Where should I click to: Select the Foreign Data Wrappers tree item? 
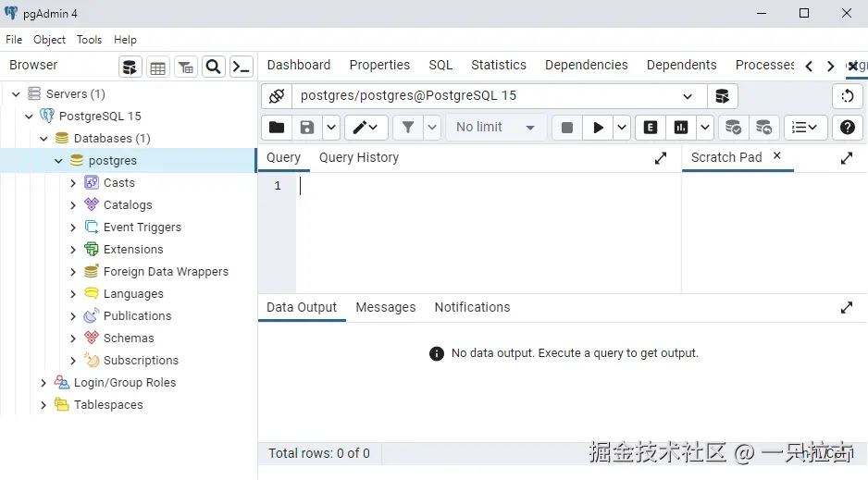coord(166,272)
